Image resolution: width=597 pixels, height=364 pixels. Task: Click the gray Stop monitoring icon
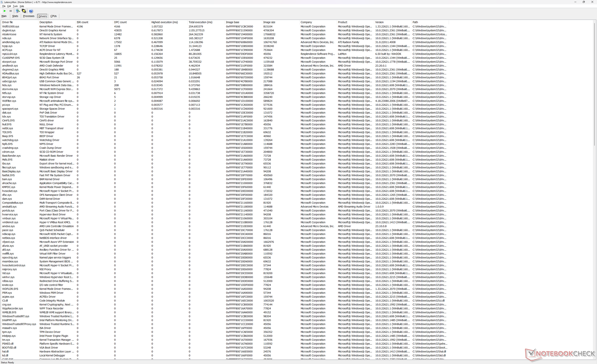pyautogui.click(x=11, y=11)
